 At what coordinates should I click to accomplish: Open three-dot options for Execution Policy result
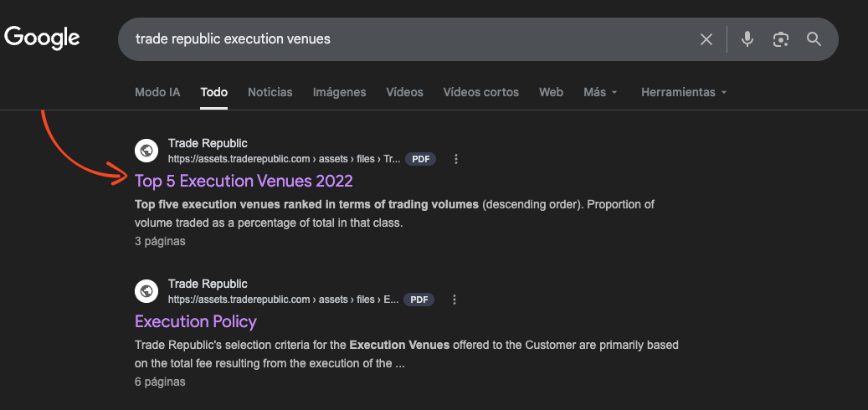(455, 300)
